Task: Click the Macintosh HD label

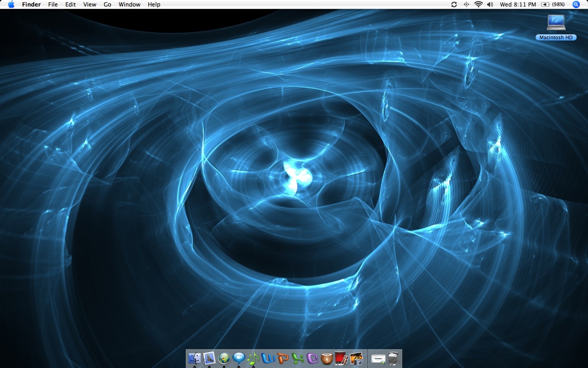Action: [x=556, y=37]
